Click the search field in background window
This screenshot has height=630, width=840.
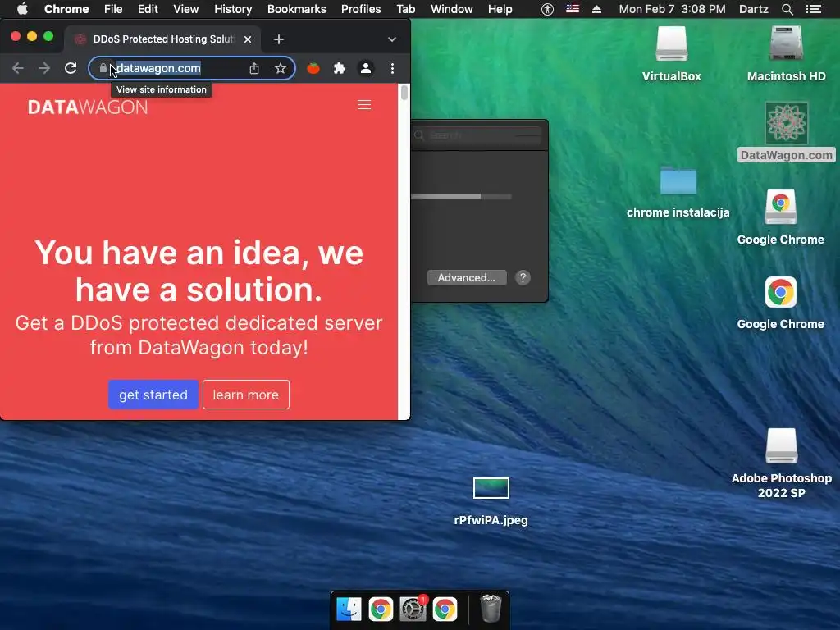coord(477,135)
